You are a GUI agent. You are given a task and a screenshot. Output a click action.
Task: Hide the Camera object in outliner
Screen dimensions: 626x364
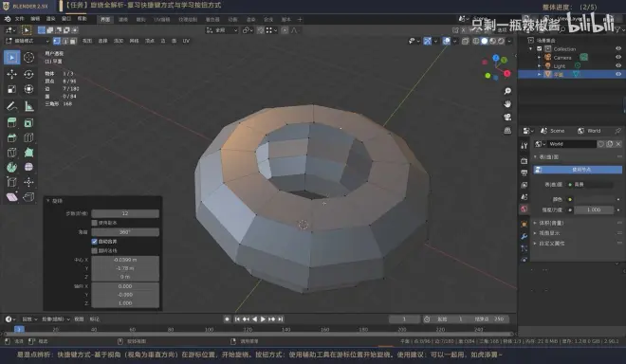(618, 57)
